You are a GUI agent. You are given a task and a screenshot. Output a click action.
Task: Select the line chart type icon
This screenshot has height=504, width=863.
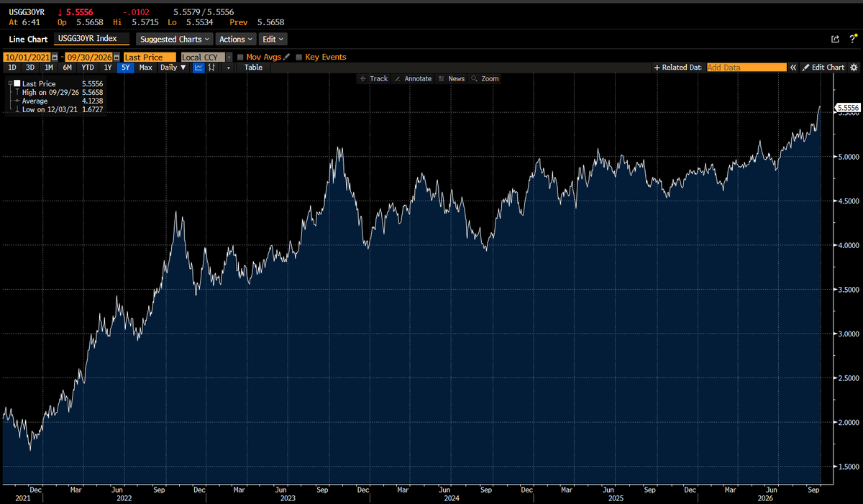tap(198, 68)
